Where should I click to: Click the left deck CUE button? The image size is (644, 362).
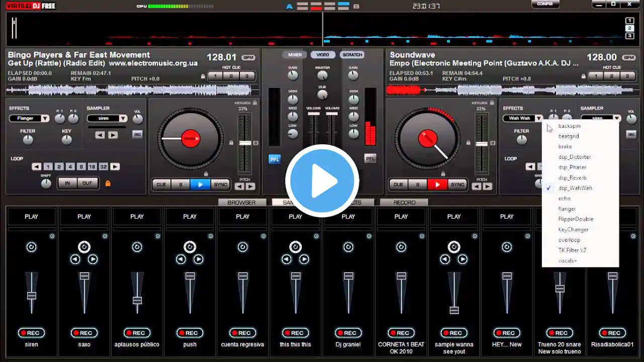[162, 185]
